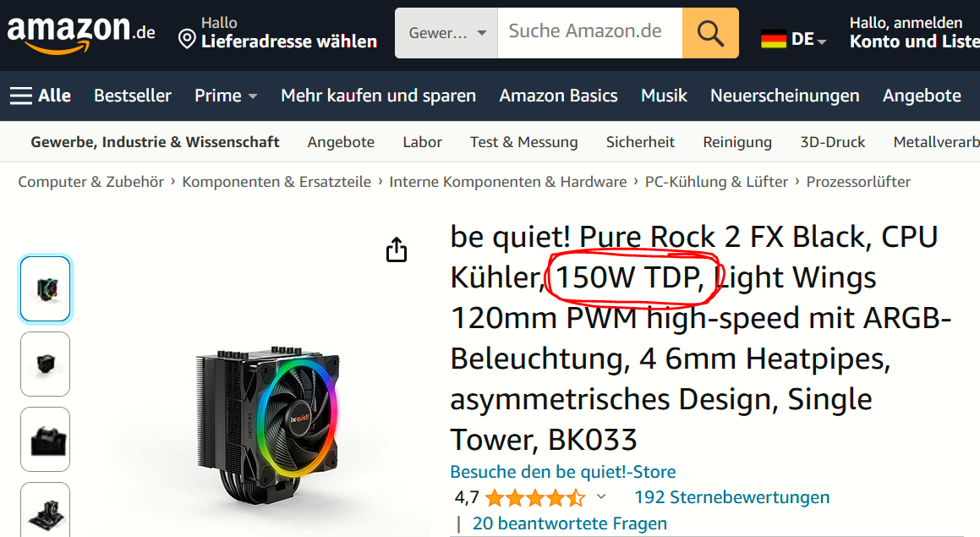Open the Bestseller menu item
The width and height of the screenshot is (980, 537).
pos(133,96)
